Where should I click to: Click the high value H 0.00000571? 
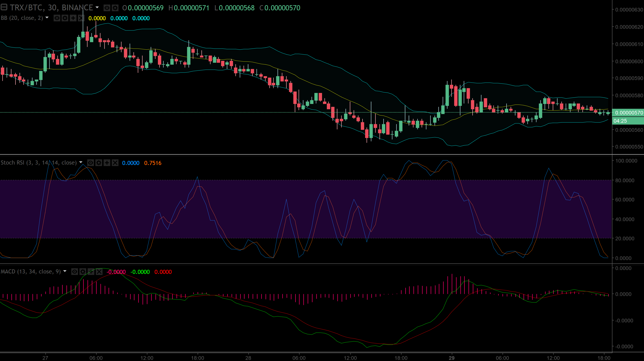tap(189, 8)
